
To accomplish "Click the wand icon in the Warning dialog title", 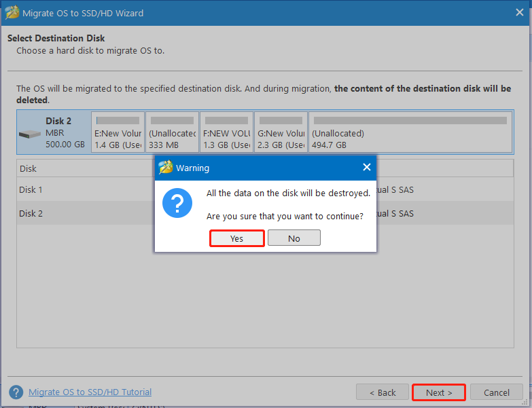I will point(166,168).
